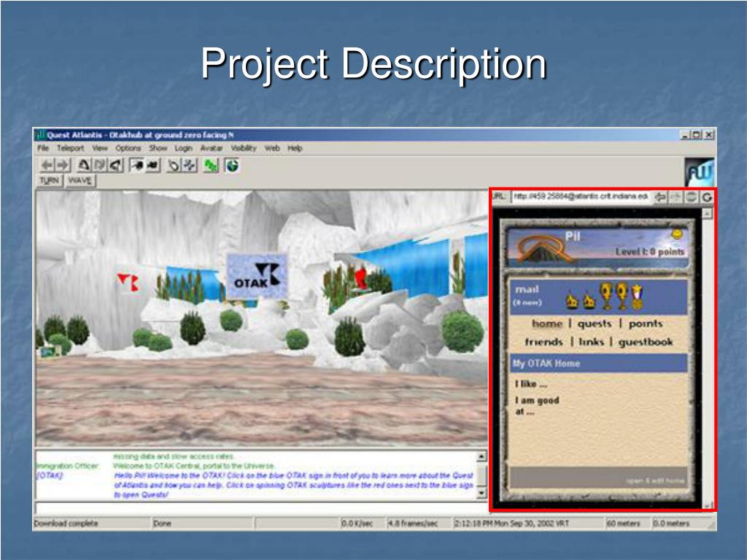Open the Visibility menu
The width and height of the screenshot is (747, 560).
click(x=244, y=148)
